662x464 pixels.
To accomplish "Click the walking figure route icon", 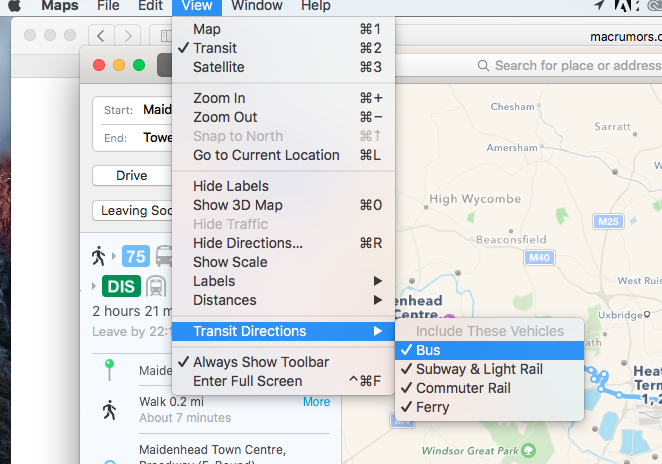I will (98, 256).
